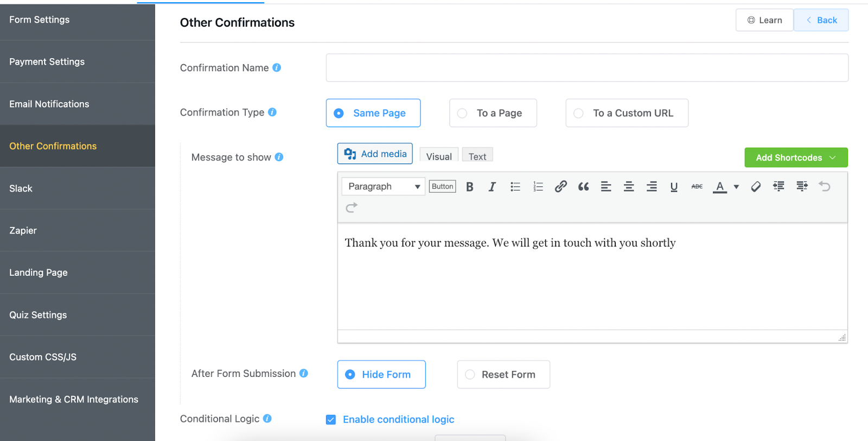Apply strikethrough formatting
Screen dimensions: 868x441
[697, 187]
